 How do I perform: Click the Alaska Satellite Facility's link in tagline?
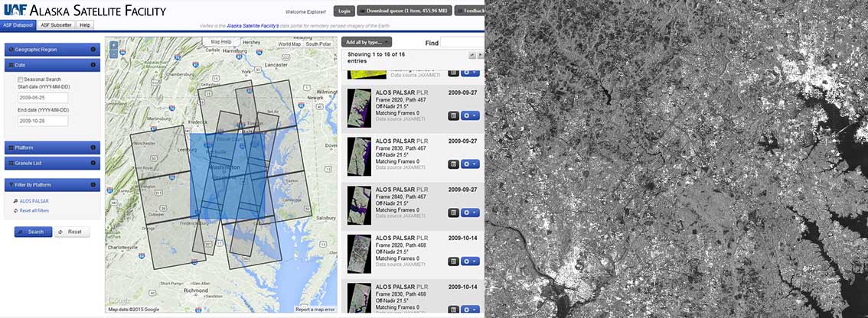coord(253,26)
